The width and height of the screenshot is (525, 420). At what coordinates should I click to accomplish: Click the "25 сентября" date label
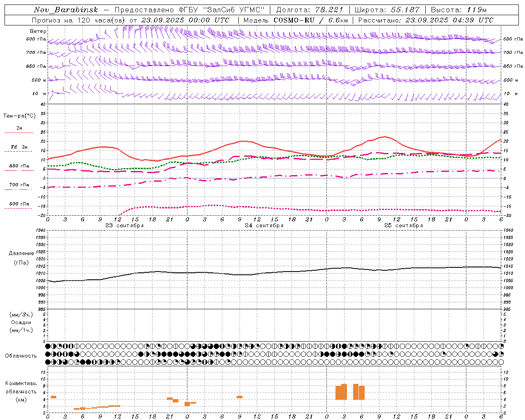[x=404, y=226]
